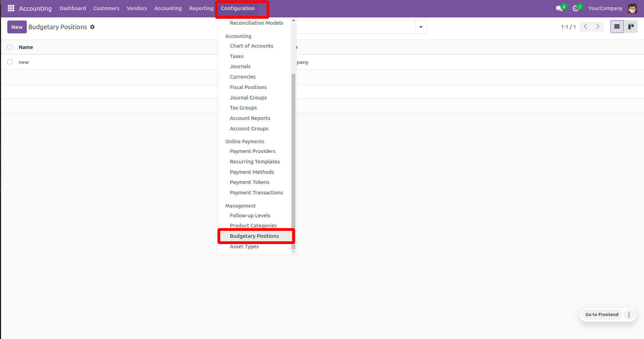The width and height of the screenshot is (644, 339).
Task: Select Chart of Accounts menu entry
Action: [x=251, y=46]
